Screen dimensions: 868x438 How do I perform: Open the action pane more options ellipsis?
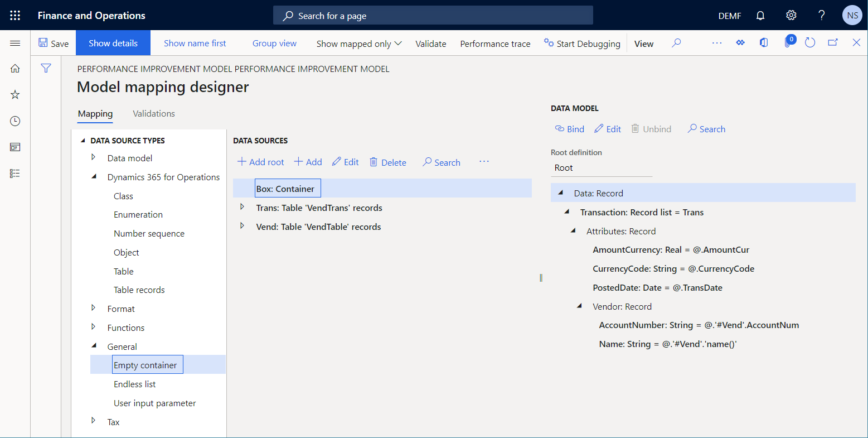coord(717,43)
